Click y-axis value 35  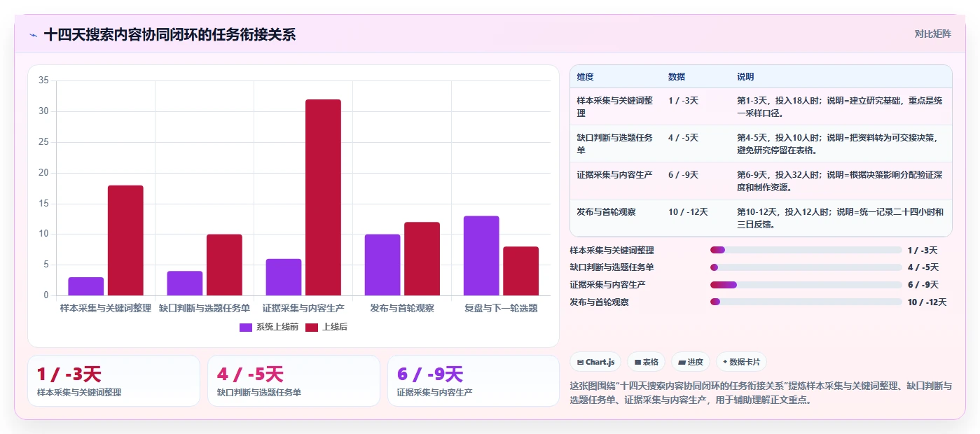[x=43, y=80]
